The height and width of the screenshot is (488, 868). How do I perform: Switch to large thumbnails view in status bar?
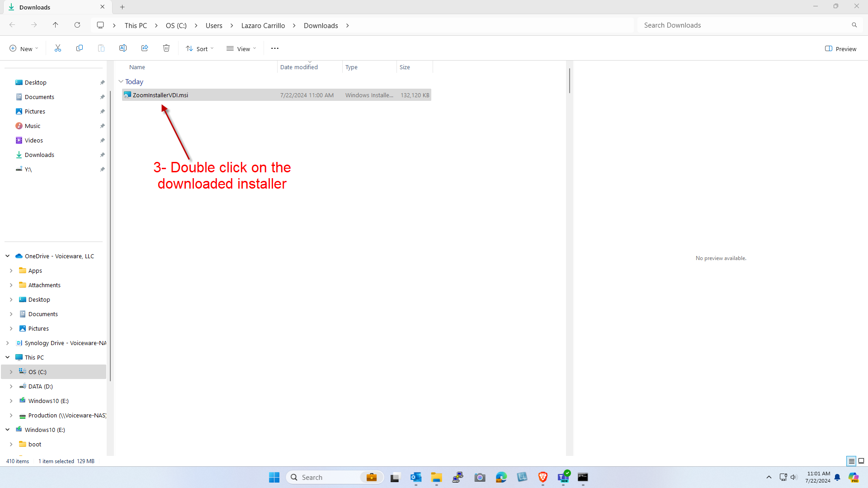tap(861, 461)
